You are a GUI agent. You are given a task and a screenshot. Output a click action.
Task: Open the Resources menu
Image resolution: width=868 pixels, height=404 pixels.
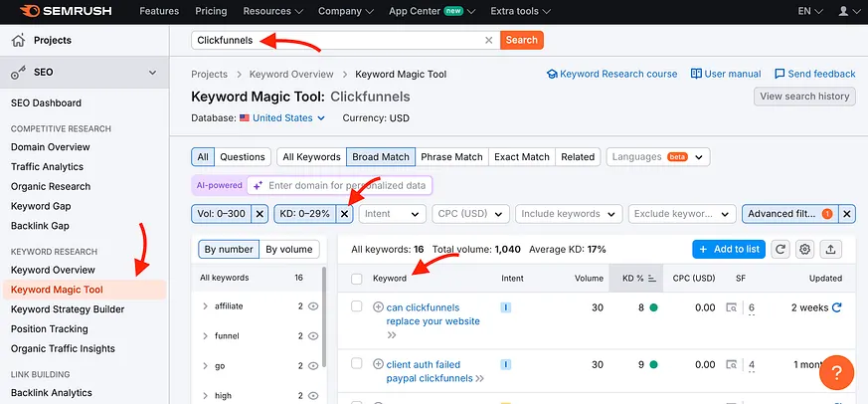click(x=272, y=11)
